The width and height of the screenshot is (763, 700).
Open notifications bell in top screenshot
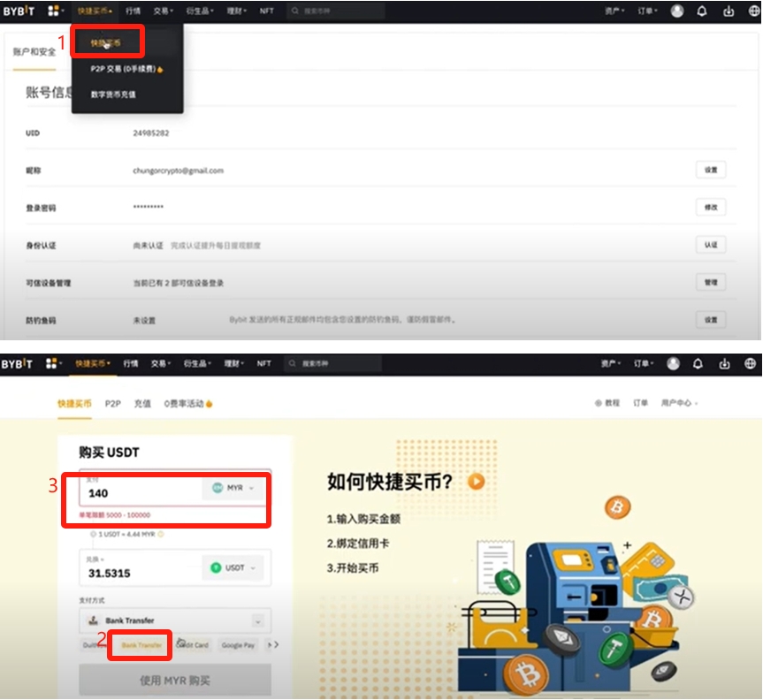pyautogui.click(x=702, y=11)
